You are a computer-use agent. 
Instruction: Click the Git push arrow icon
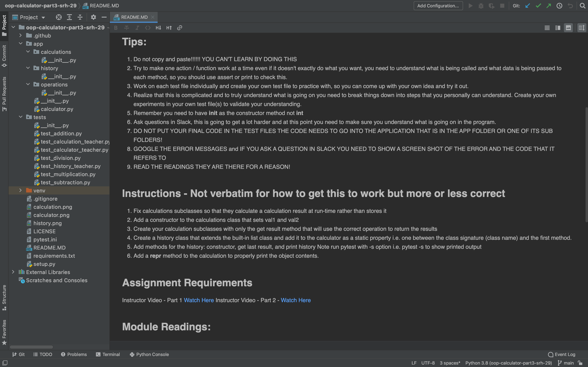549,6
